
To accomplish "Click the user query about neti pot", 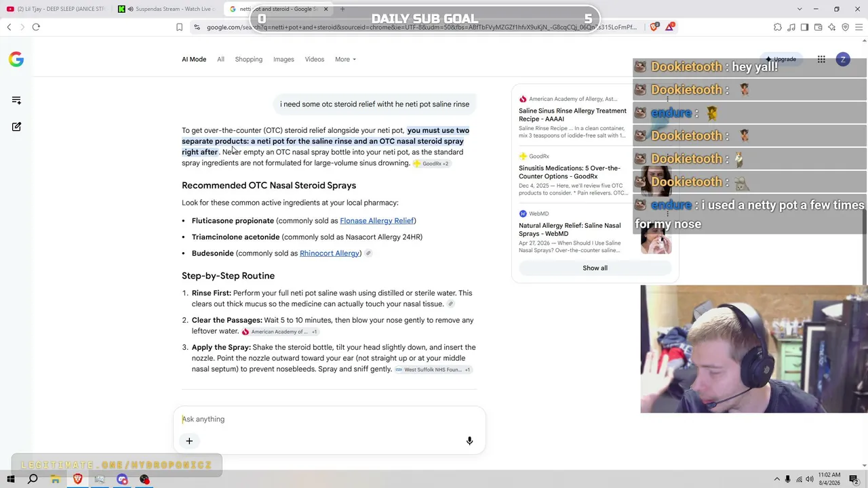I will pos(374,104).
